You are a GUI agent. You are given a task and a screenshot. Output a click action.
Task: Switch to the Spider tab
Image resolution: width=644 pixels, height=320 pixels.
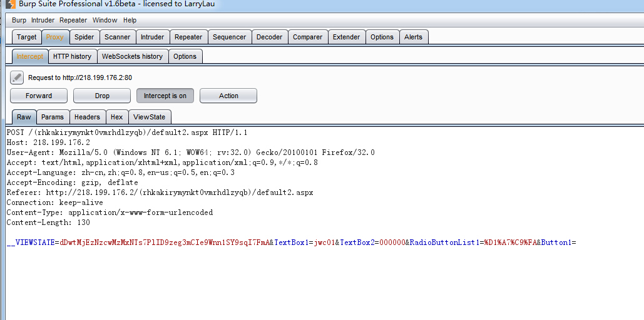(84, 37)
